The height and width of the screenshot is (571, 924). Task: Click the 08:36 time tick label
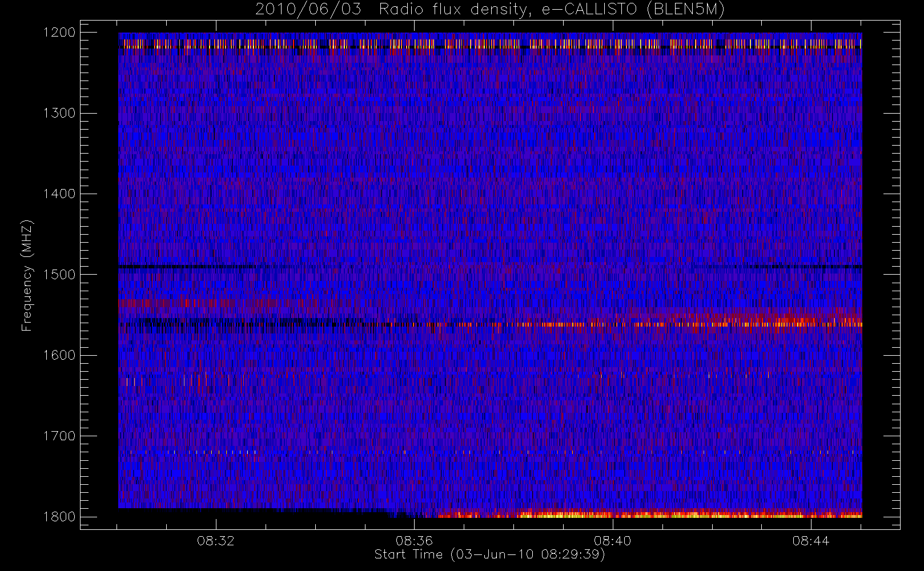point(414,541)
